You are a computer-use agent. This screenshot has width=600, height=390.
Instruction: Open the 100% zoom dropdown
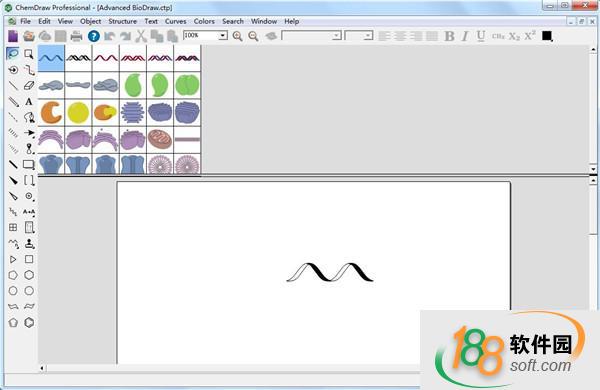223,36
